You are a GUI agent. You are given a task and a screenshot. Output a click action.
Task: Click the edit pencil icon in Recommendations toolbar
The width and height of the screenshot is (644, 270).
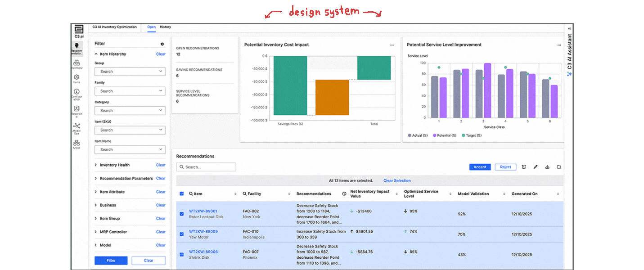536,167
